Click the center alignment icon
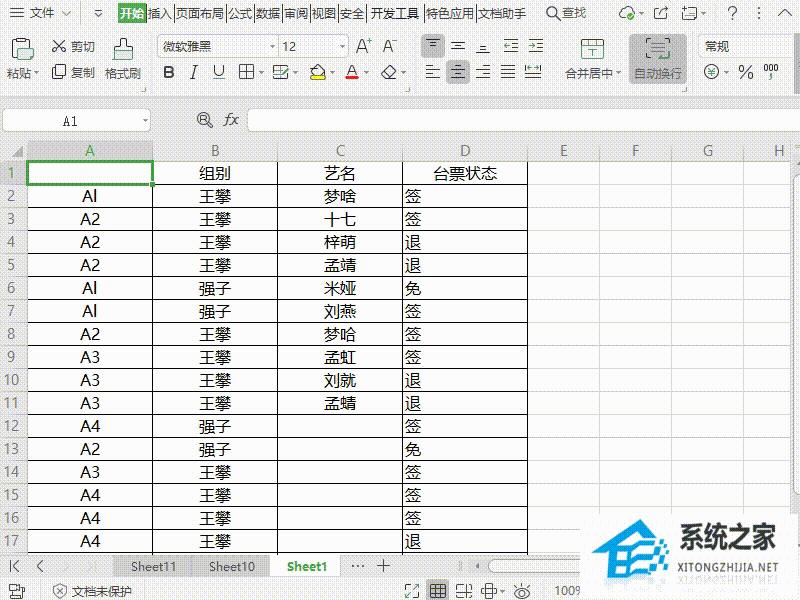Viewport: 800px width, 600px height. (x=457, y=72)
